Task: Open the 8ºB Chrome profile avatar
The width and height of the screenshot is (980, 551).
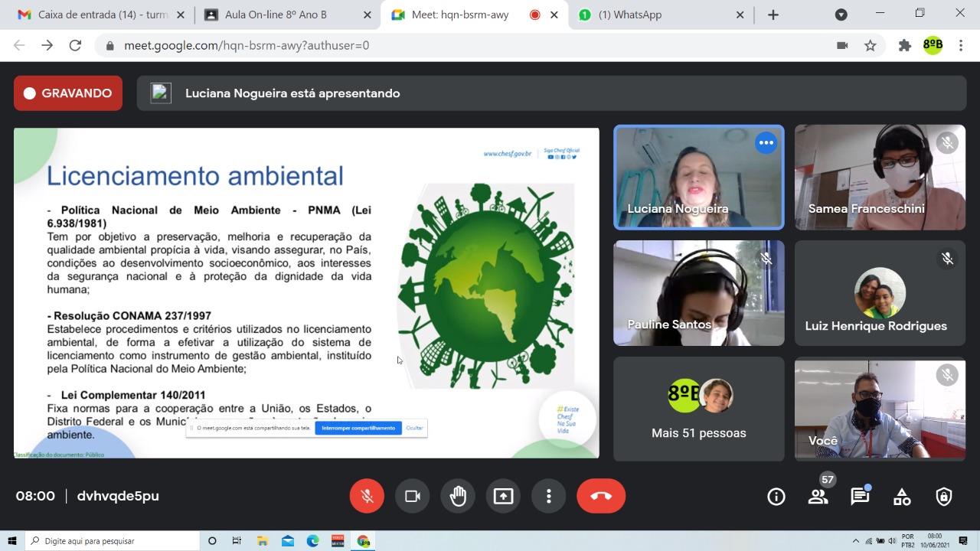Action: click(933, 45)
